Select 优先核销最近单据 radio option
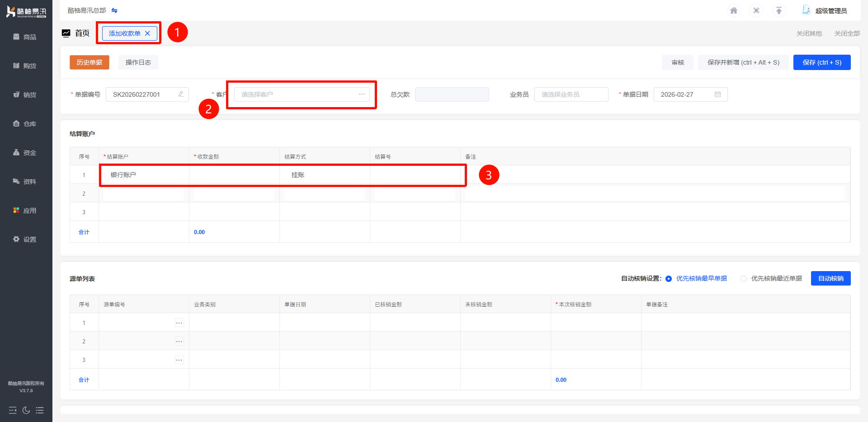 744,279
